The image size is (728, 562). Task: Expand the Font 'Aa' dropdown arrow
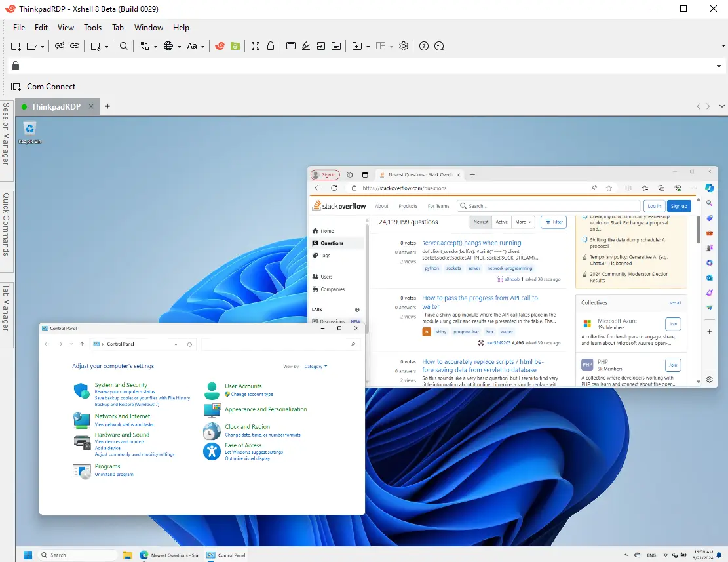(203, 47)
